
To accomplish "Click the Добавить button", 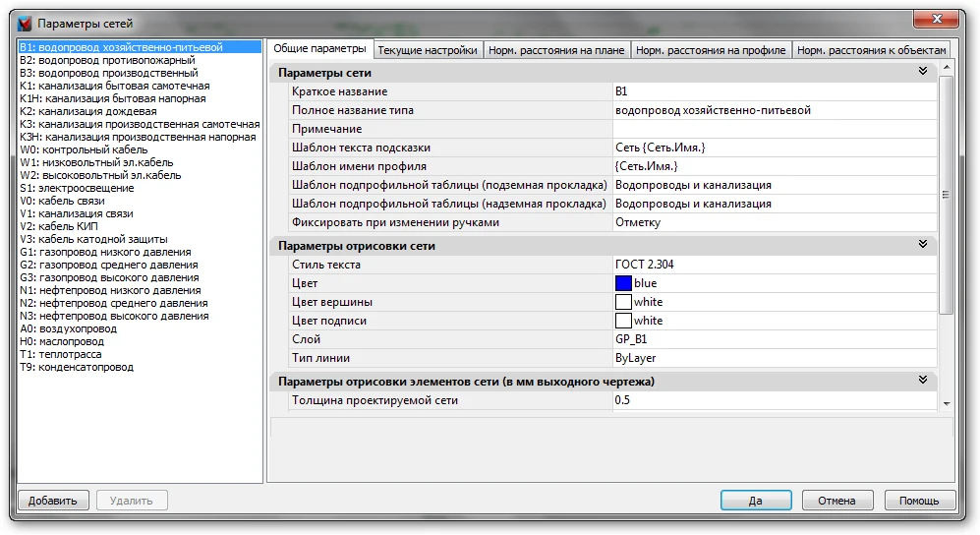I will click(x=53, y=501).
